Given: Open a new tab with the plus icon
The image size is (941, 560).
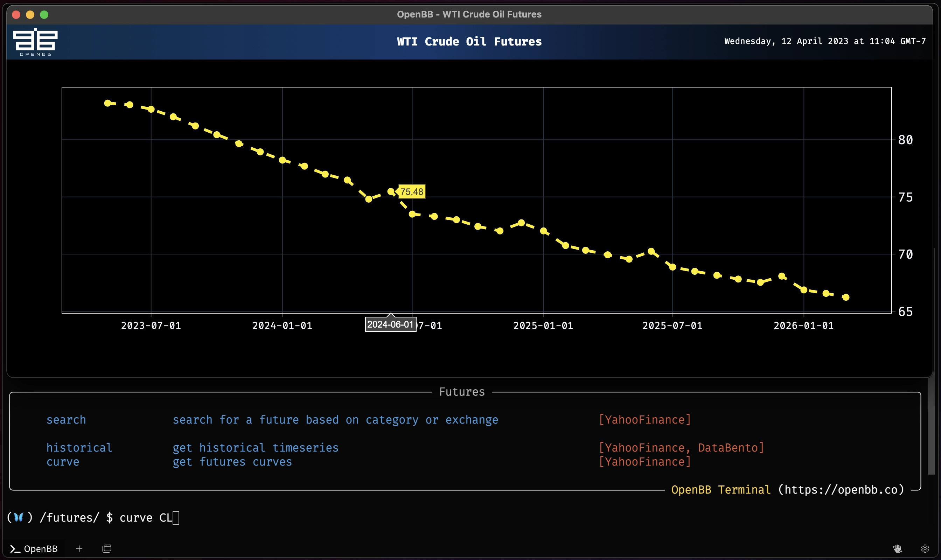Looking at the screenshot, I should [x=79, y=548].
